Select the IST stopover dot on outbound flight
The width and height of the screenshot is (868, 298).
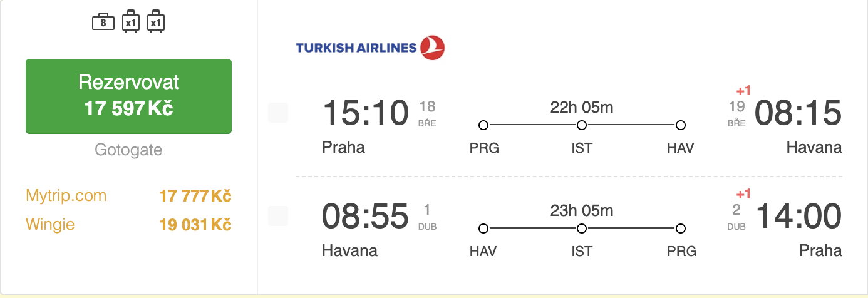click(582, 125)
